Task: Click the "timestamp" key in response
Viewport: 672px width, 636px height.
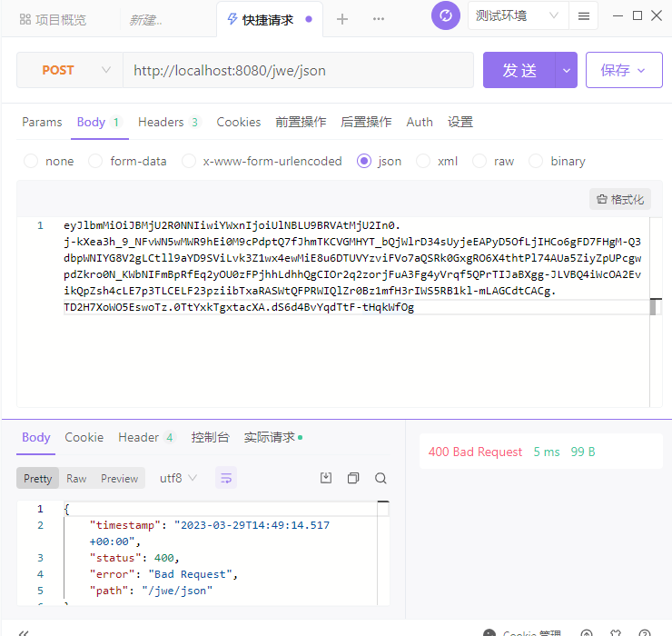Action: click(x=124, y=525)
